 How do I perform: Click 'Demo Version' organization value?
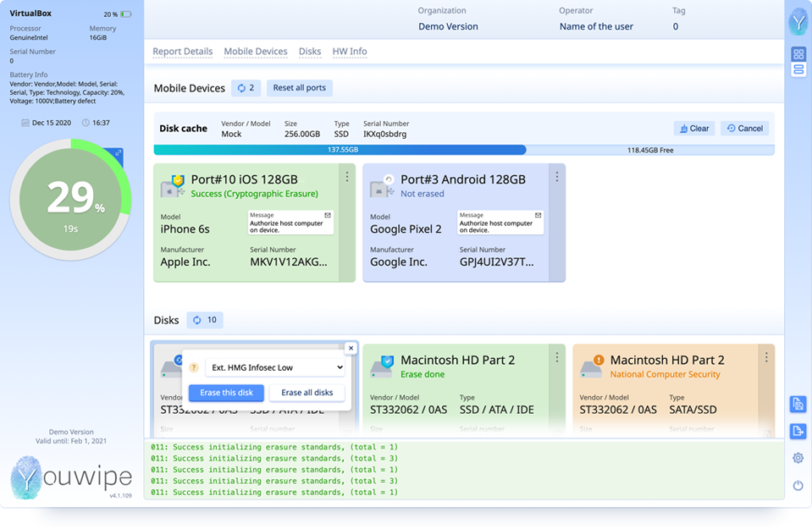pos(448,26)
